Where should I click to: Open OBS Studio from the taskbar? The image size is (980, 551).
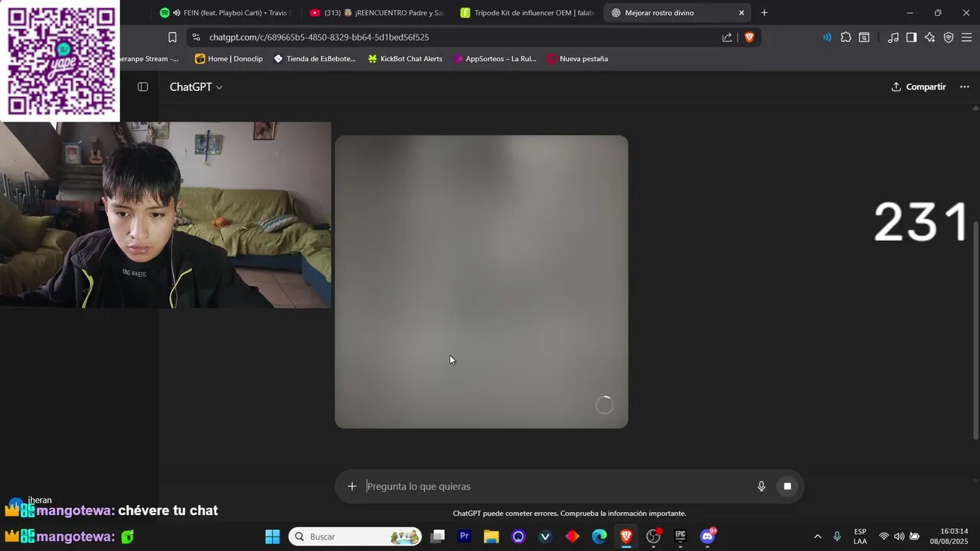(653, 536)
